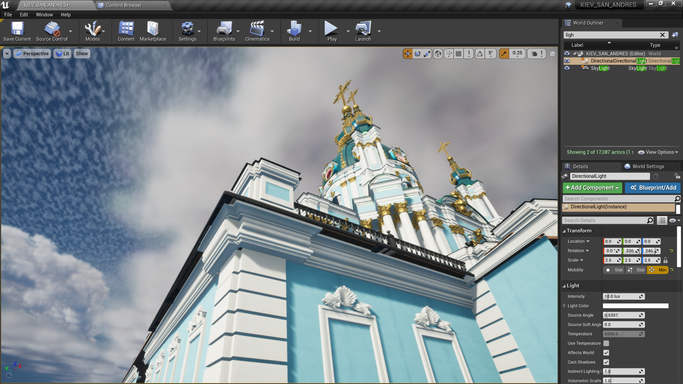The image size is (683, 384).
Task: Sort outliner by Type column
Action: (x=655, y=45)
